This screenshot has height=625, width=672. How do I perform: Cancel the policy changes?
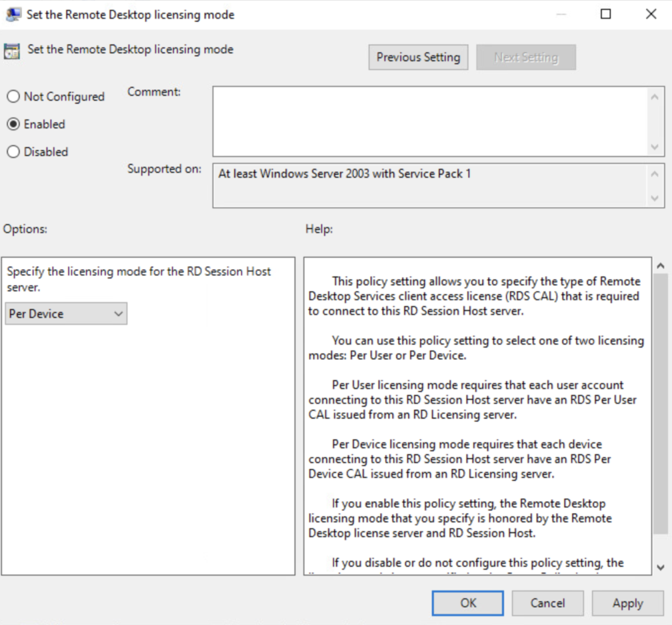(547, 603)
